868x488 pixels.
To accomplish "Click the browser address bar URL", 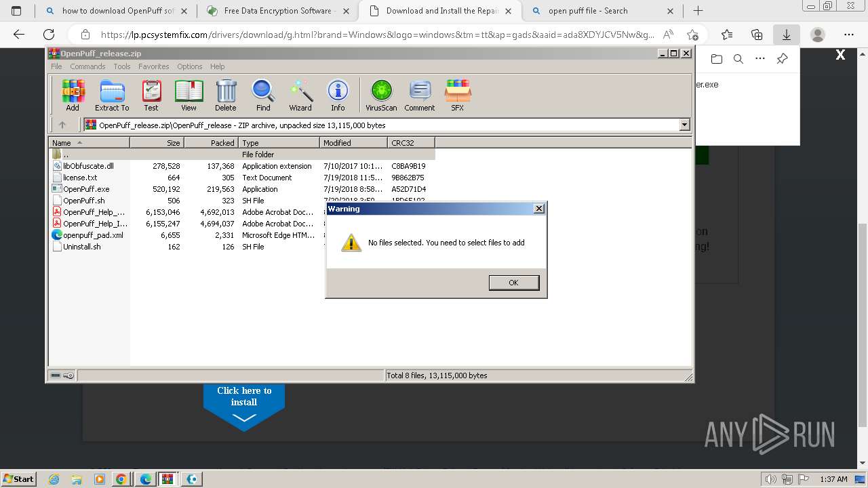I will click(x=377, y=35).
